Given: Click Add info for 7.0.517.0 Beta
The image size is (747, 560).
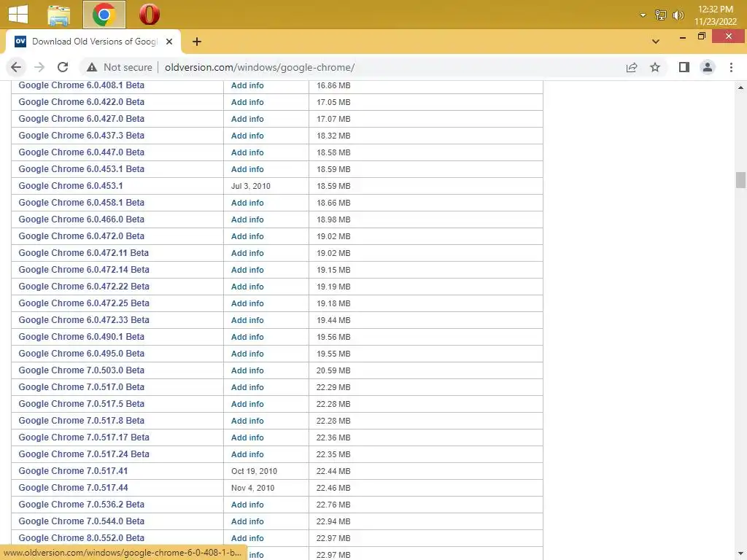Looking at the screenshot, I should (247, 387).
